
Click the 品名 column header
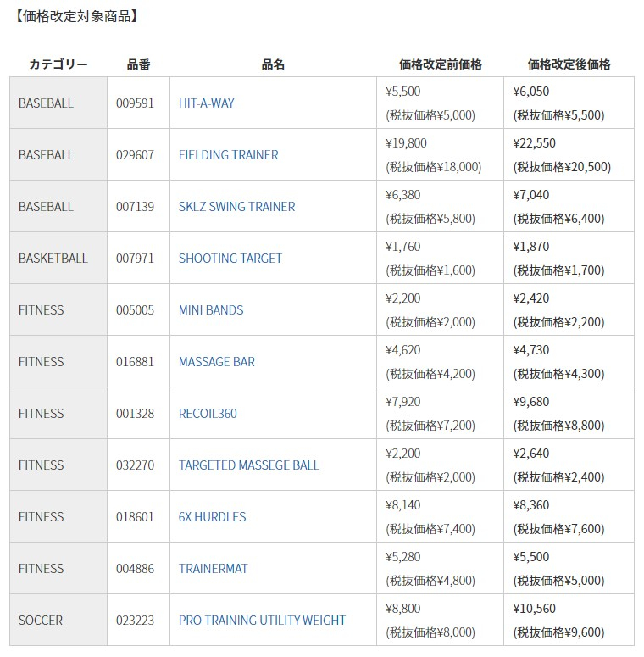pyautogui.click(x=273, y=64)
